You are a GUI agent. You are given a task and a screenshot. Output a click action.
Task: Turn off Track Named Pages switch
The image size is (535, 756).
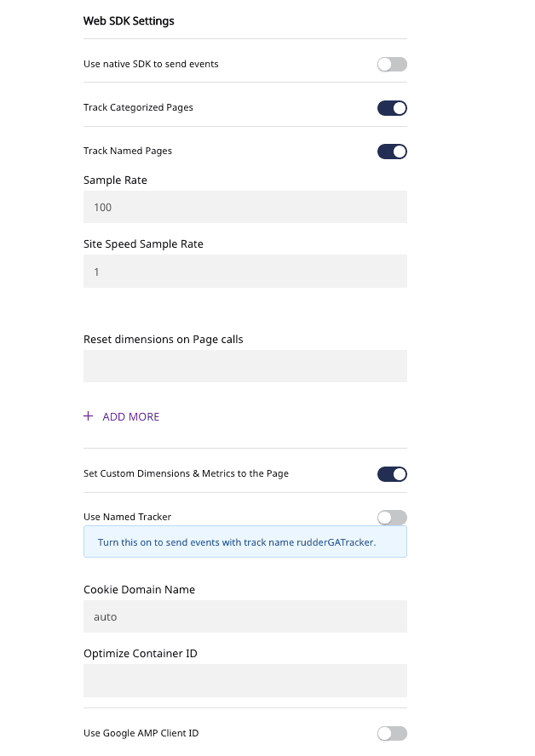point(392,152)
